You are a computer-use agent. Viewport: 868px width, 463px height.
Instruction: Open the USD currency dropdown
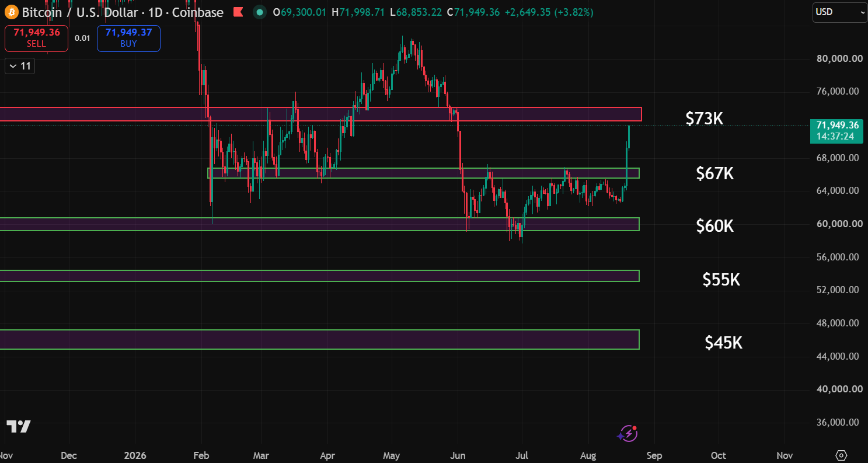click(x=840, y=12)
